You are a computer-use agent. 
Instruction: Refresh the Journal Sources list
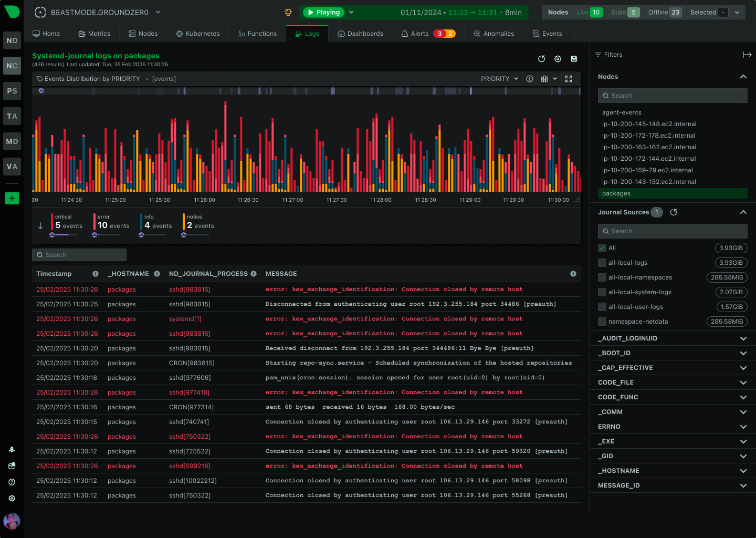point(674,212)
